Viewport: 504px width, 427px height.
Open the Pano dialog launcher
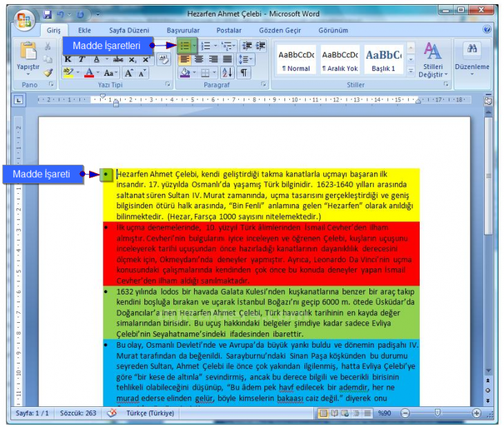(x=51, y=84)
